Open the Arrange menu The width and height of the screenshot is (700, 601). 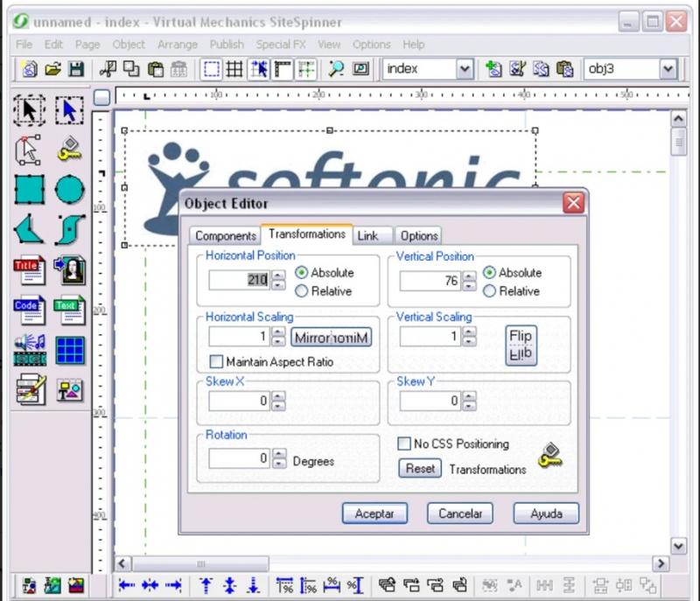178,44
